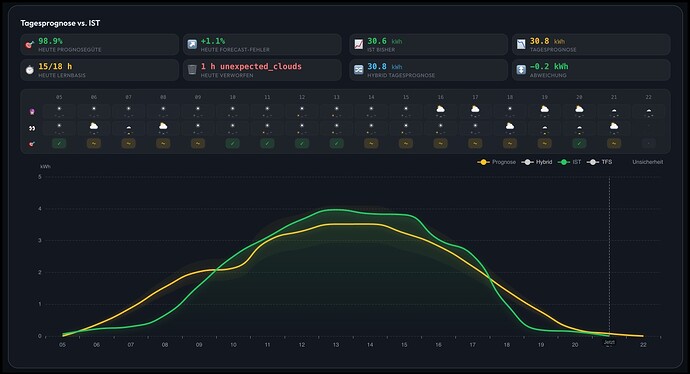Click the observed cloud icon for hour 08
The width and height of the screenshot is (690, 374).
[163, 126]
